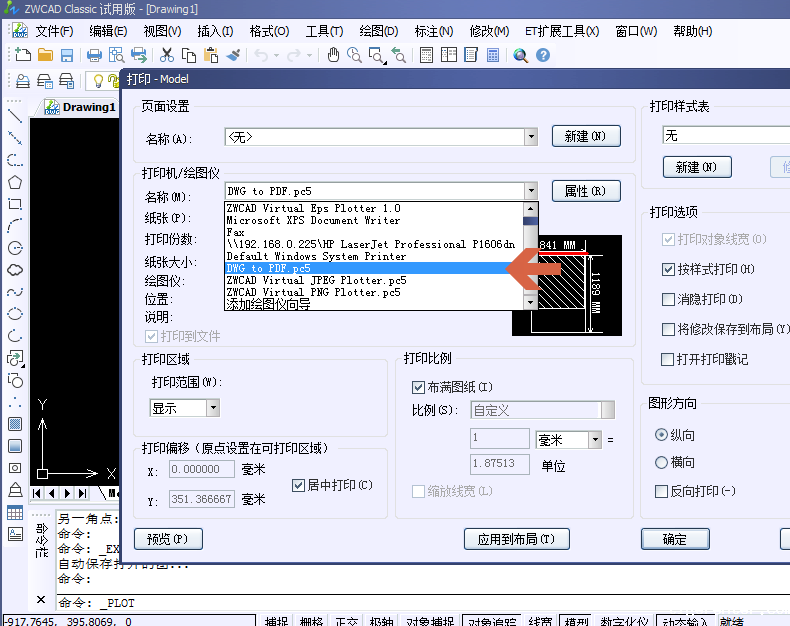Enable the 消隐打印 checkbox
Image resolution: width=790 pixels, height=626 pixels.
coord(669,299)
